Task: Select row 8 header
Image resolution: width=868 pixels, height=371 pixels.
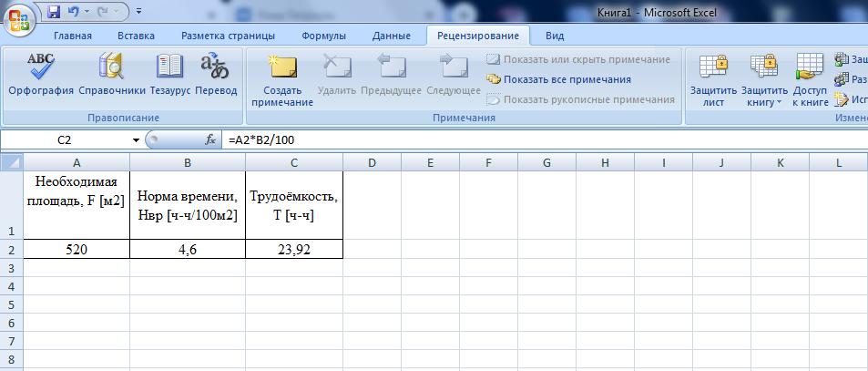Action: (x=12, y=359)
